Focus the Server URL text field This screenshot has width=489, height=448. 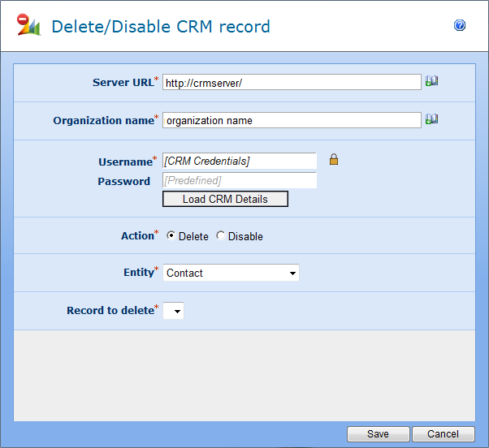[292, 82]
